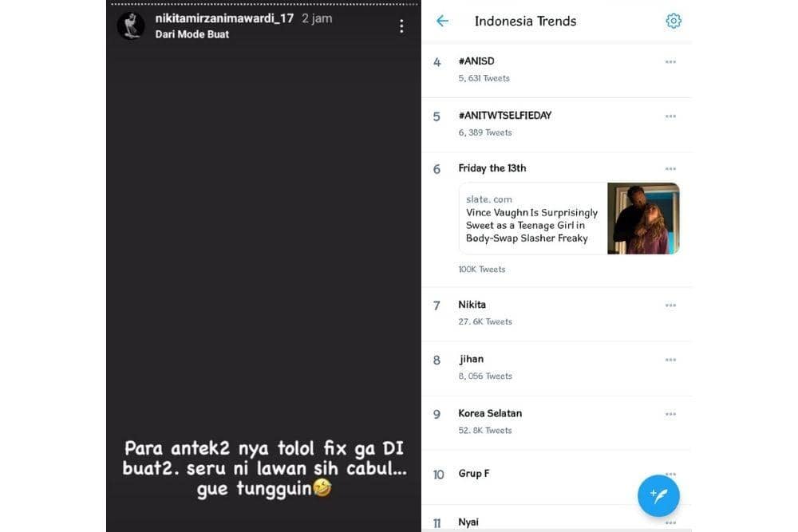Open more options for trend #ANISD

[x=671, y=61]
